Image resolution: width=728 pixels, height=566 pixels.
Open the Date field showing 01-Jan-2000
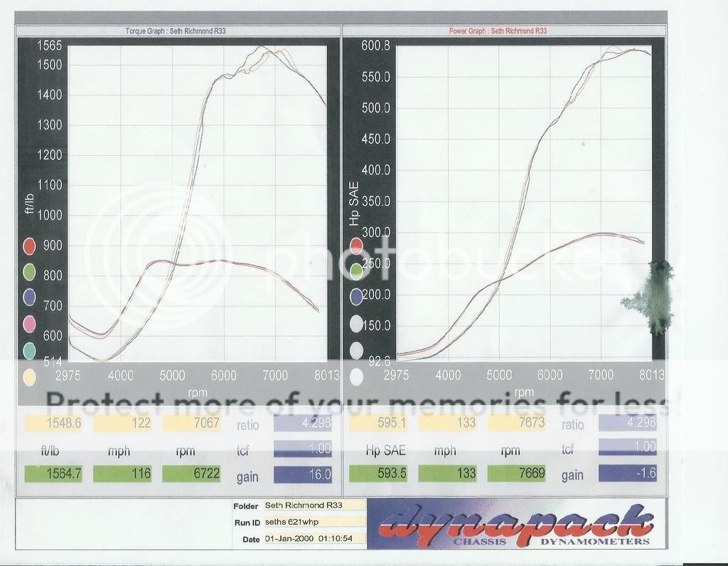click(314, 539)
